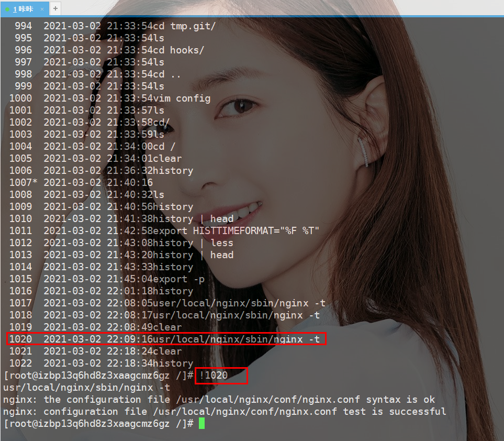This screenshot has width=504, height=441.
Task: Close the 咔咔 session tab
Action: 42,9
